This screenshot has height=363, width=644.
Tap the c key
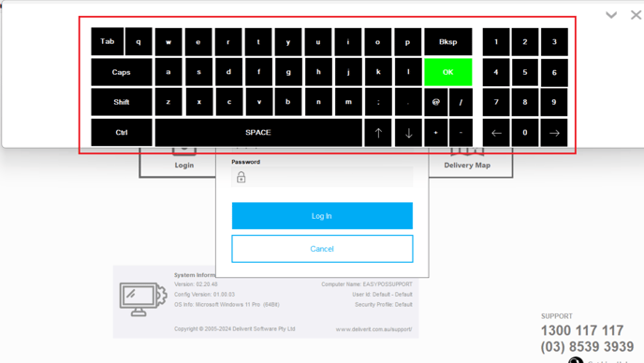tap(229, 102)
